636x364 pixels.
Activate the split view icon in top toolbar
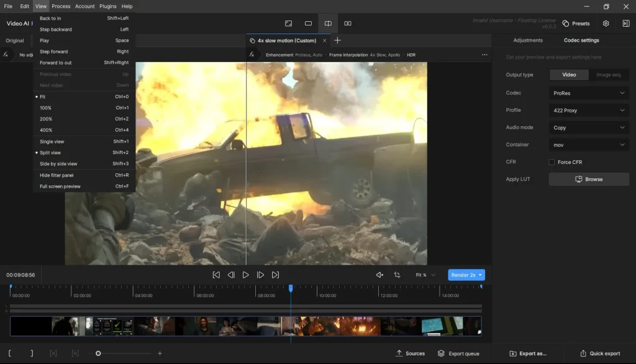[x=328, y=23]
